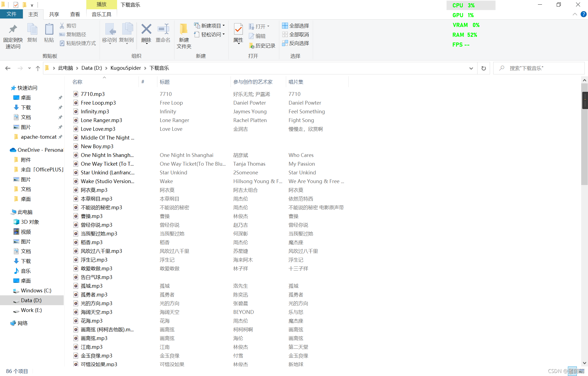Click the Refresh button beside address bar
The height and width of the screenshot is (376, 588).
[483, 68]
